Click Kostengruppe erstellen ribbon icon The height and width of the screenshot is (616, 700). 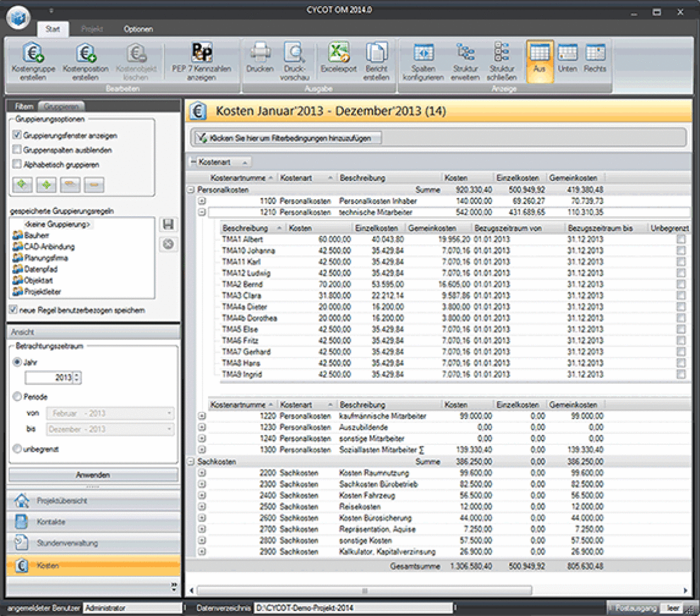[x=33, y=62]
